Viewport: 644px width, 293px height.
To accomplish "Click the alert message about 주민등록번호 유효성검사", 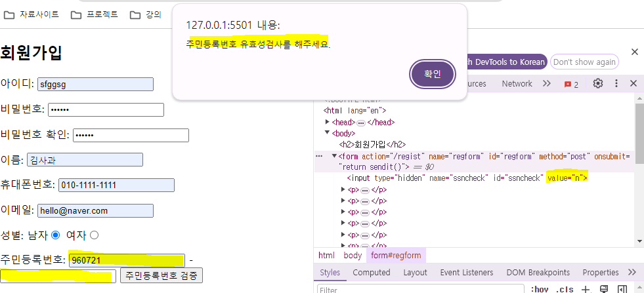I will pyautogui.click(x=259, y=45).
